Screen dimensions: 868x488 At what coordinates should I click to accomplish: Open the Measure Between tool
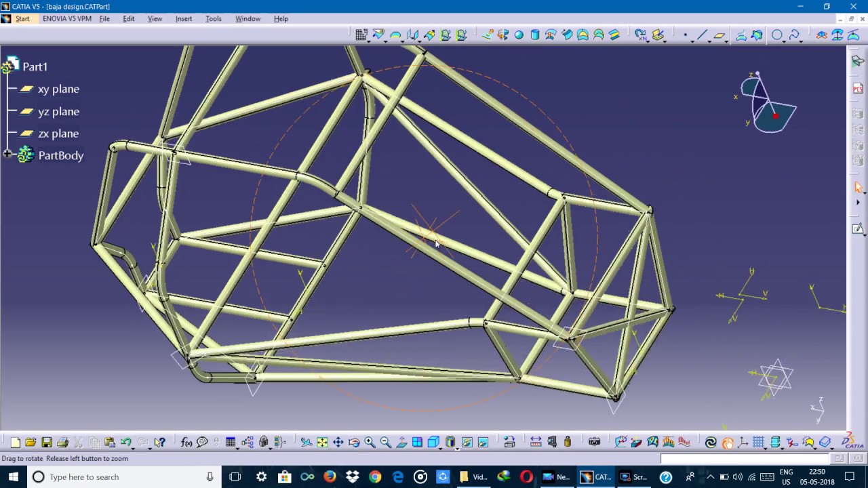pyautogui.click(x=536, y=443)
